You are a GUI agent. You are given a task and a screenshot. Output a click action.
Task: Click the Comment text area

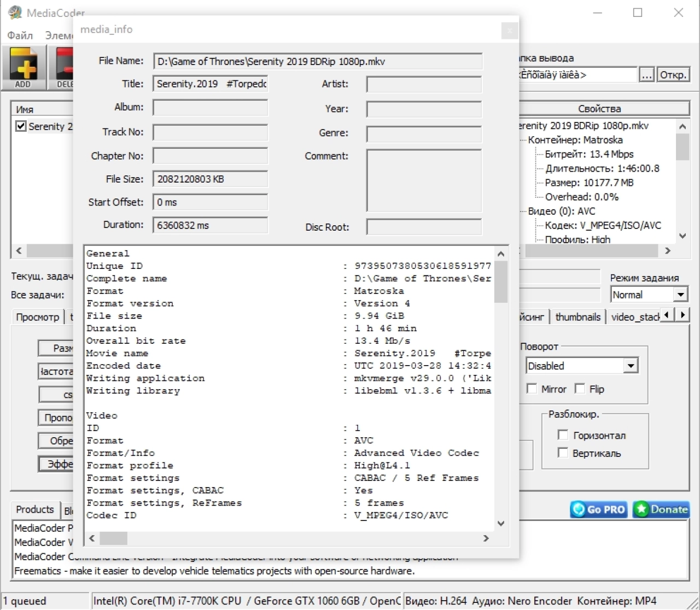[x=424, y=180]
